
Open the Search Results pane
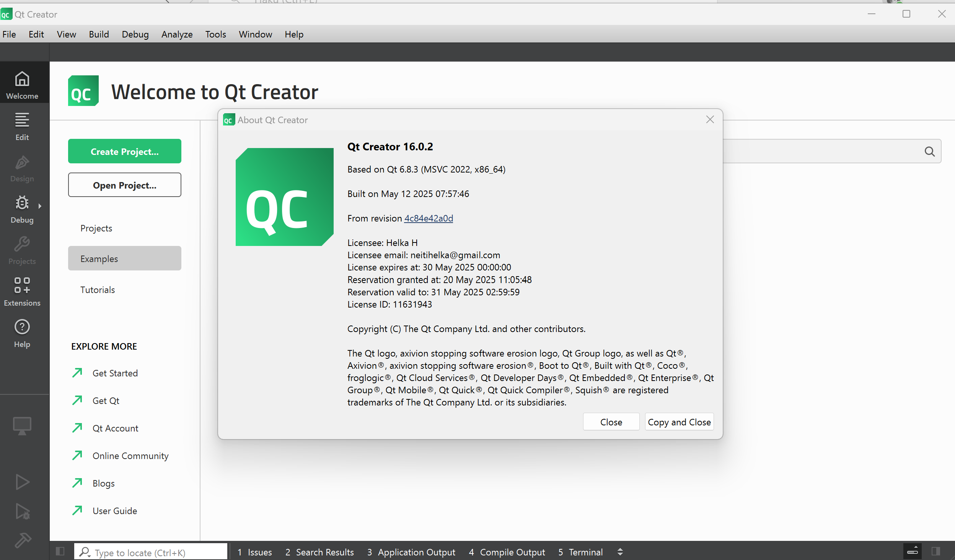point(319,552)
